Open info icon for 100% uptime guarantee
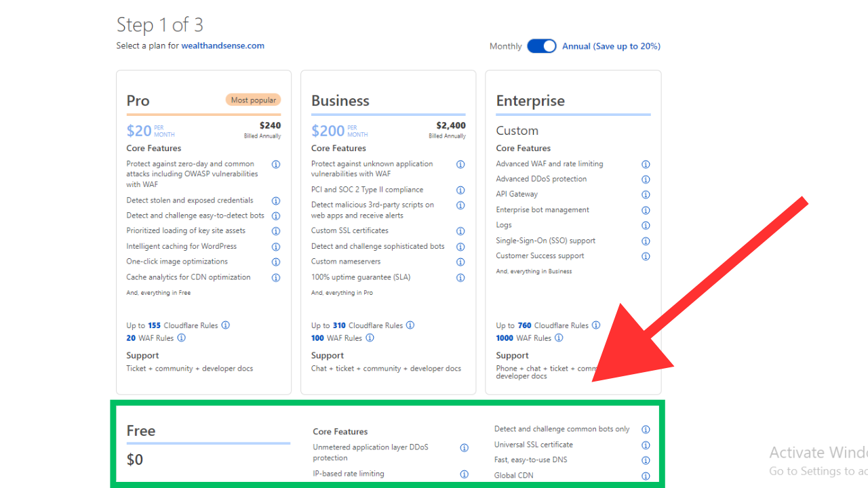Viewport: 868px width, 488px height. click(460, 277)
